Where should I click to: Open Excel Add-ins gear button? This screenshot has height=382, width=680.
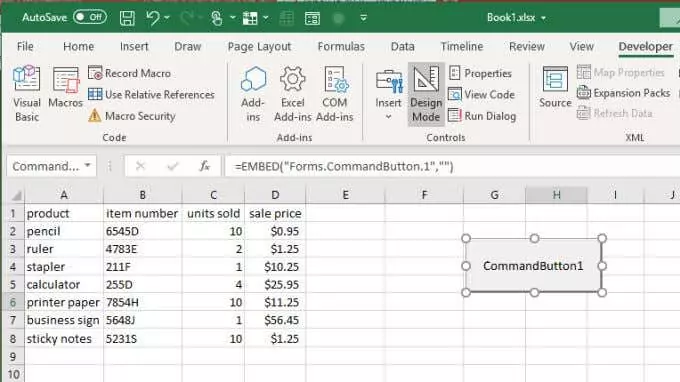click(x=293, y=94)
